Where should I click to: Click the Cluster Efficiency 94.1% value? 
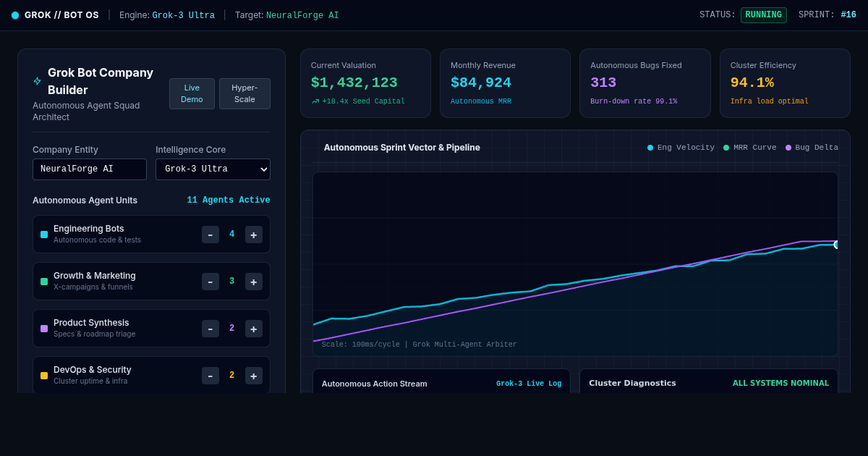click(752, 83)
